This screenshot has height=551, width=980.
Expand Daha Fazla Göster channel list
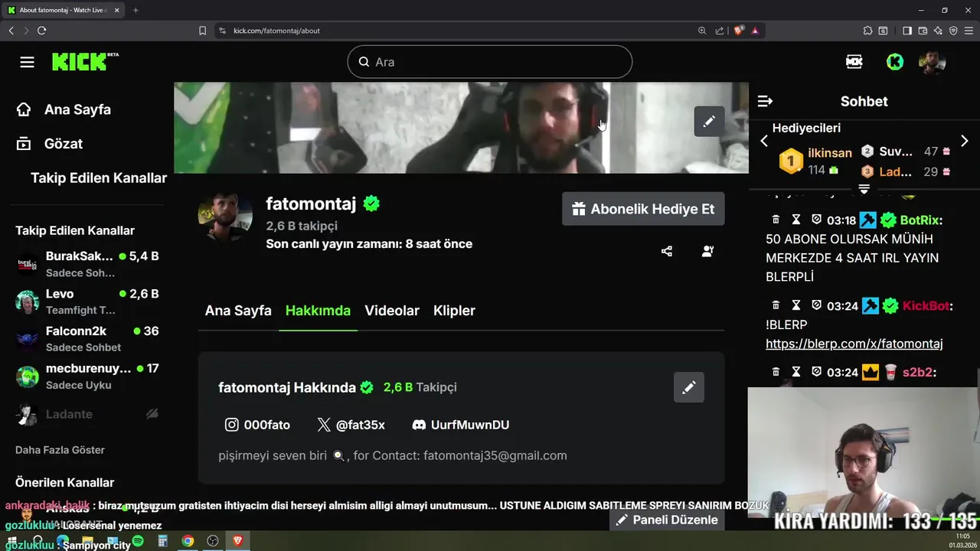[60, 450]
